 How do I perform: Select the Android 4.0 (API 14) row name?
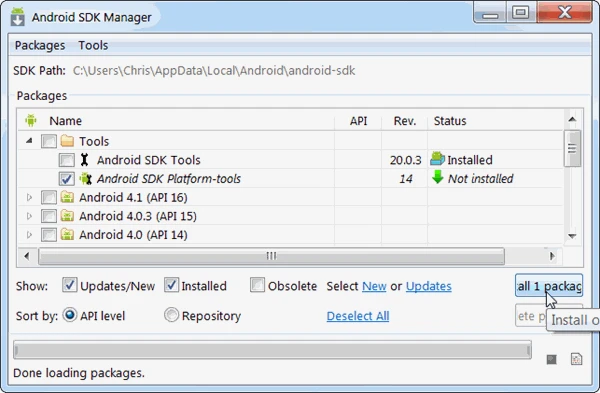133,235
